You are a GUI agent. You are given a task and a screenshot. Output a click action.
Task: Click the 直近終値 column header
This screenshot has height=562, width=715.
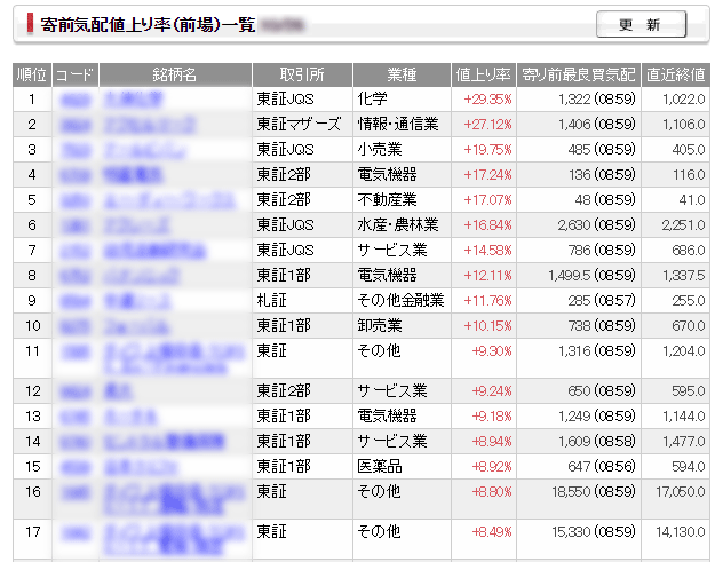(x=675, y=75)
